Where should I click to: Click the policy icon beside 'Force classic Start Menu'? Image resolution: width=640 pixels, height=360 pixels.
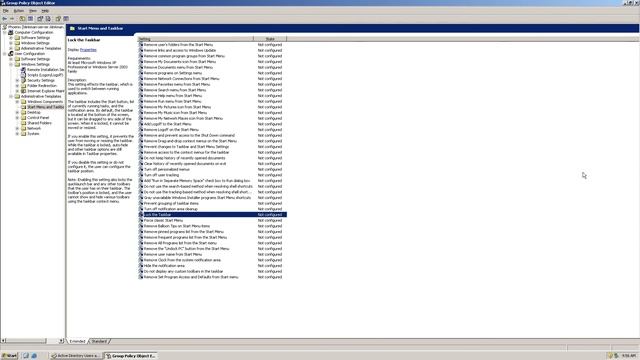[x=141, y=220]
